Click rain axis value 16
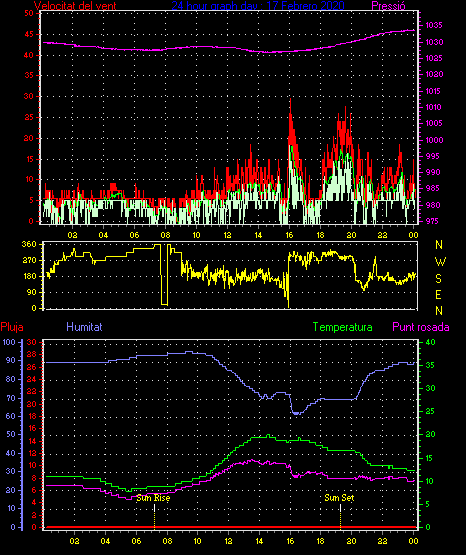Viewport: 466px width, 555px height. pyautogui.click(x=32, y=429)
